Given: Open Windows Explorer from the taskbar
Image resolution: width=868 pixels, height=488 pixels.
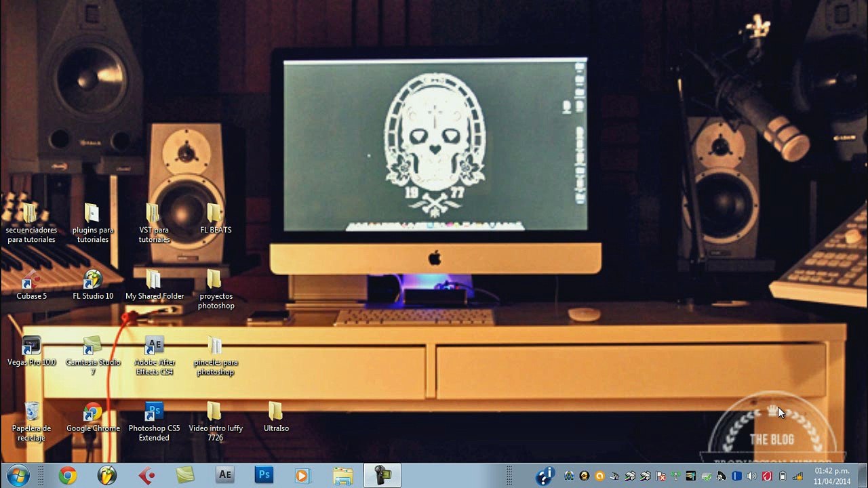Looking at the screenshot, I should click(342, 476).
